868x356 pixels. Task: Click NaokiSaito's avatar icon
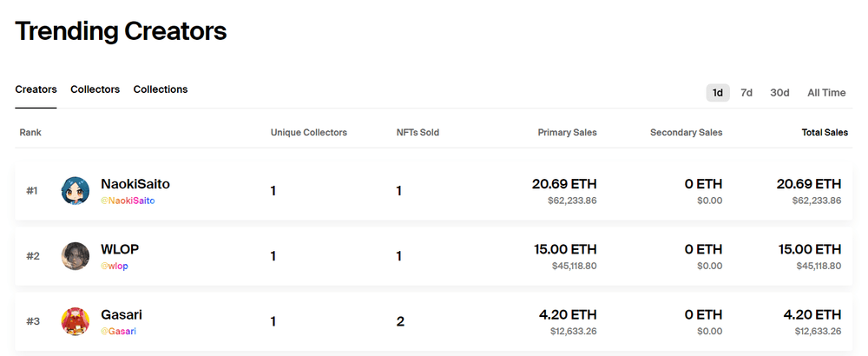click(76, 191)
